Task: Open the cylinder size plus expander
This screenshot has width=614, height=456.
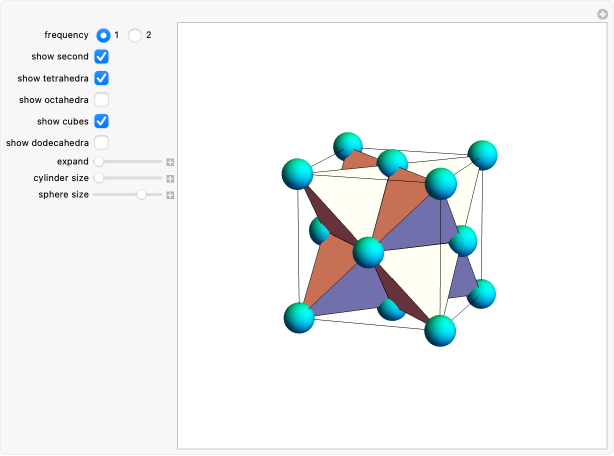Action: [x=170, y=178]
